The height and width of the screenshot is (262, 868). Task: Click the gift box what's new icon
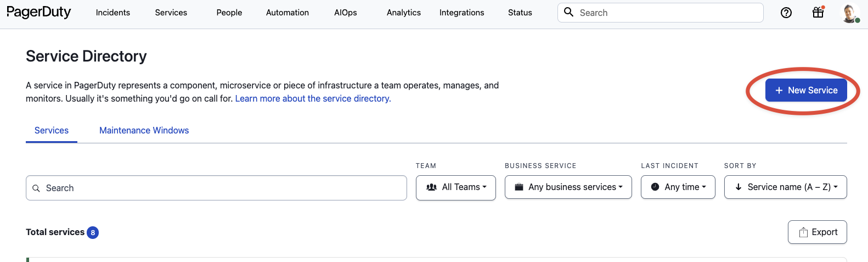coord(818,12)
